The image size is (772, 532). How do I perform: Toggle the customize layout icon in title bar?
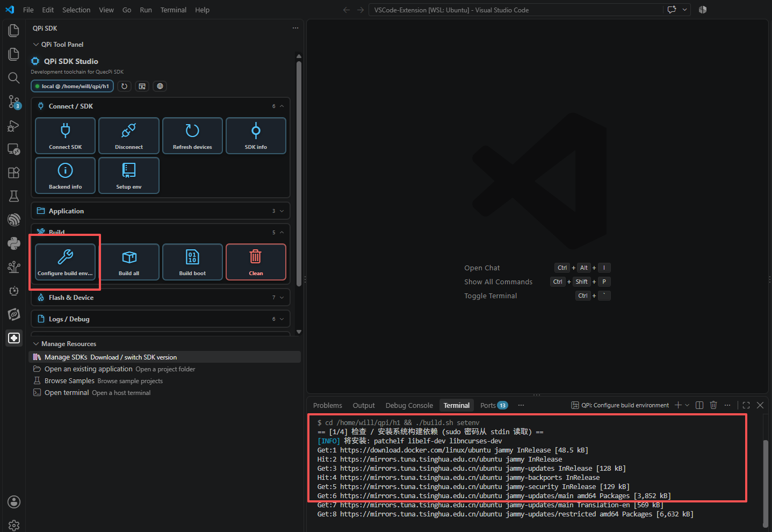pyautogui.click(x=703, y=10)
